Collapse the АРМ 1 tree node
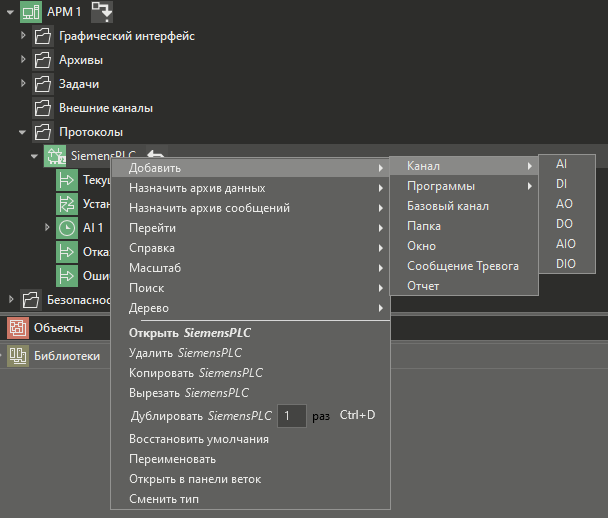The height and width of the screenshot is (518, 608). click(10, 12)
